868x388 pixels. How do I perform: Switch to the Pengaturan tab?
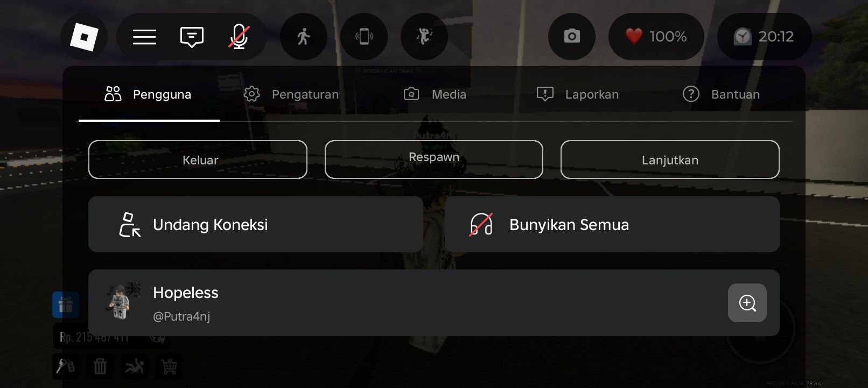[291, 94]
